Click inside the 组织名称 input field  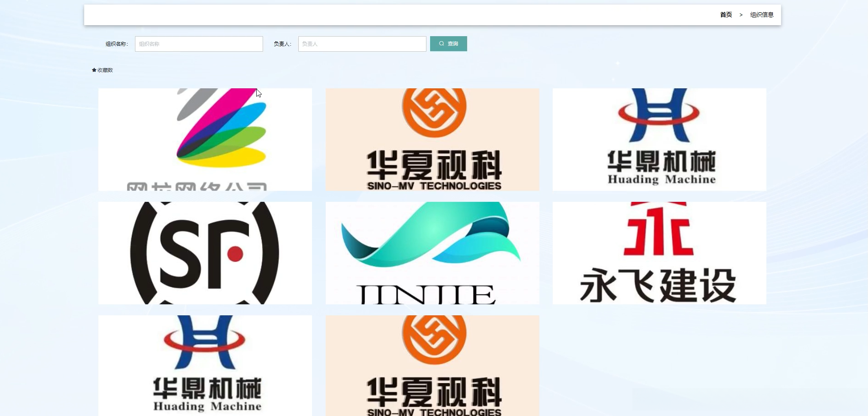click(x=199, y=43)
